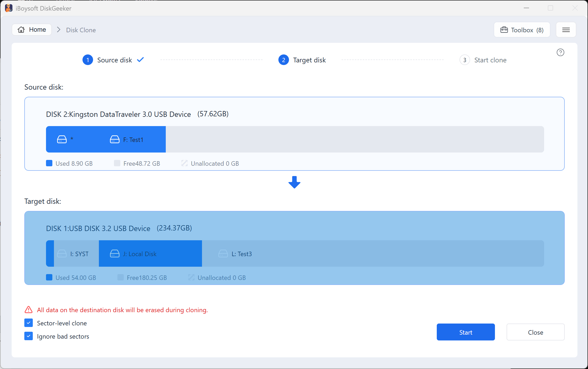Click the Source disk: heading
Image resolution: width=588 pixels, height=369 pixels.
pos(44,87)
